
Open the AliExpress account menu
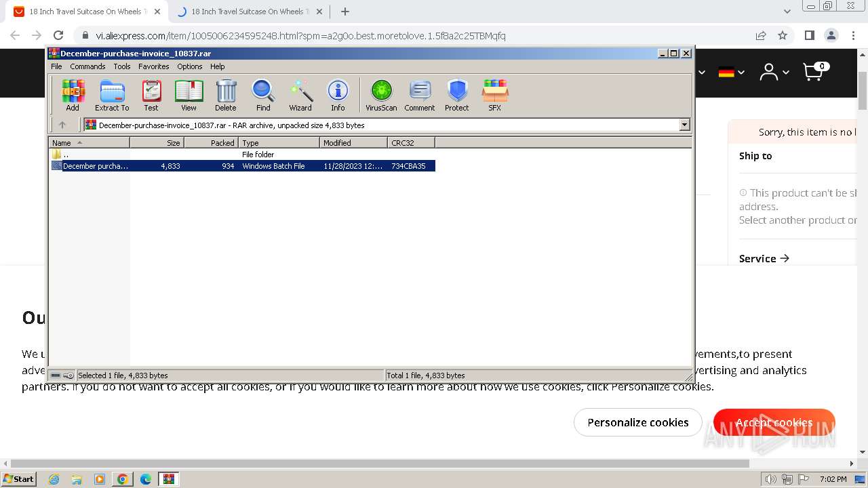point(774,72)
